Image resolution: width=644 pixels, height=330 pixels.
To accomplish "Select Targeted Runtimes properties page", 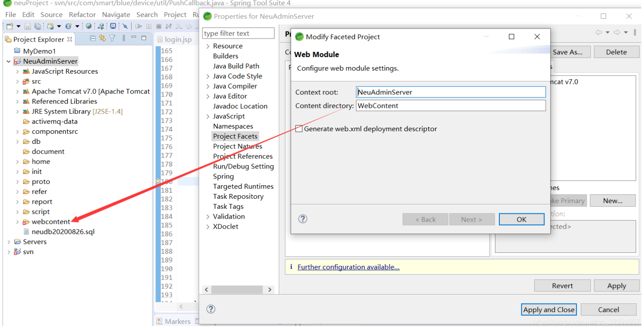I will coord(243,187).
